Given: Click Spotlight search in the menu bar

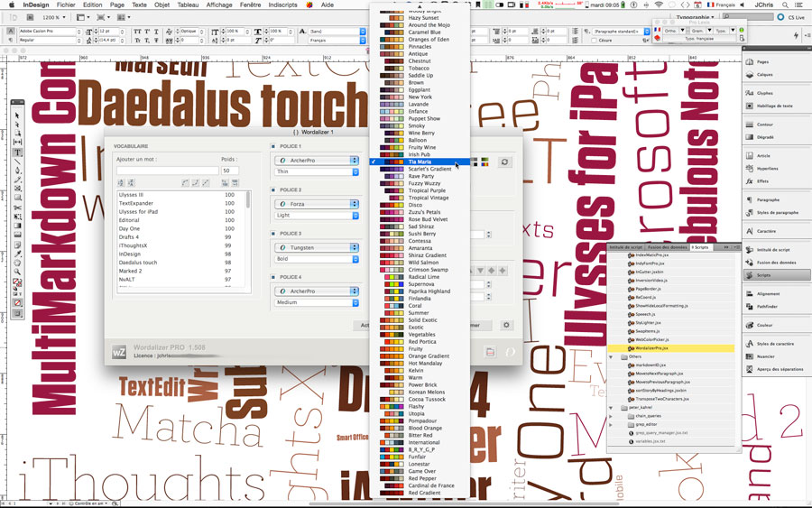Looking at the screenshot, I should click(785, 5).
